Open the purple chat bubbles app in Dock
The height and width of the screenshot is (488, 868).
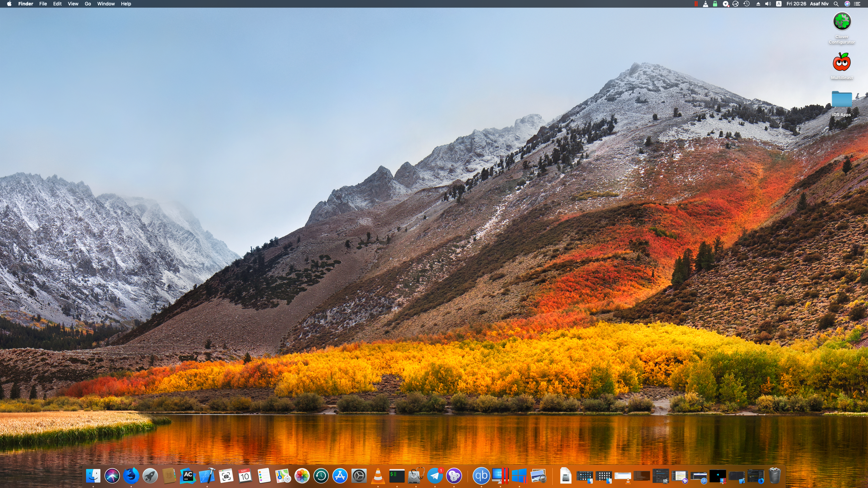pos(454,476)
